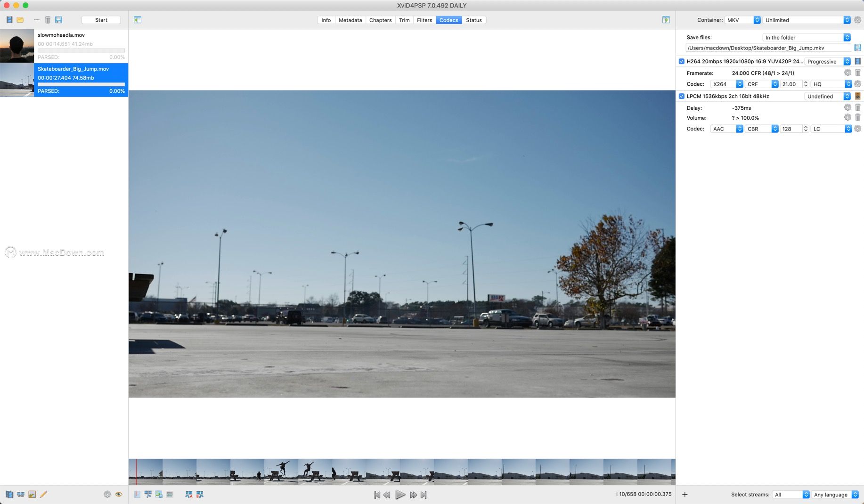Open the X264 video codec dropdown

[x=727, y=84]
